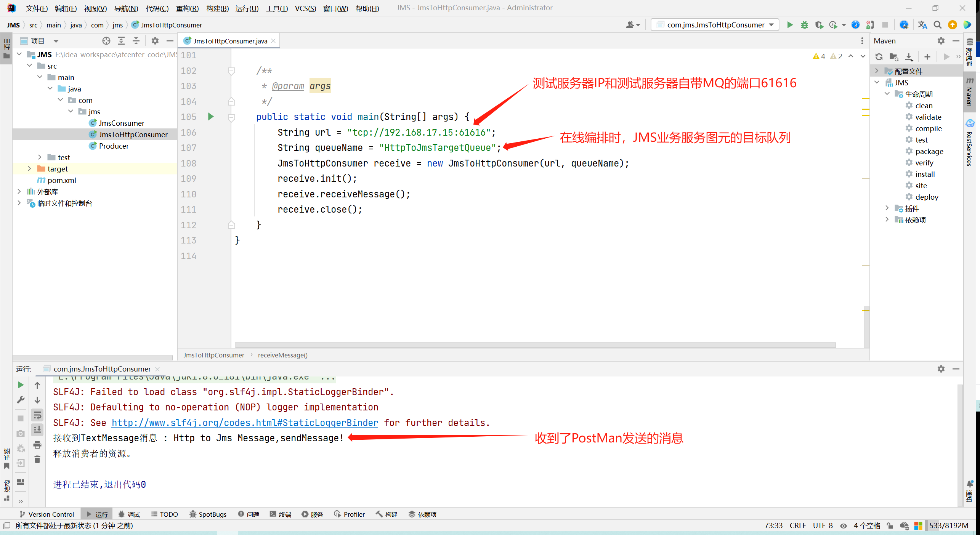Expand the target folder in project tree
The image size is (980, 535).
click(x=29, y=168)
